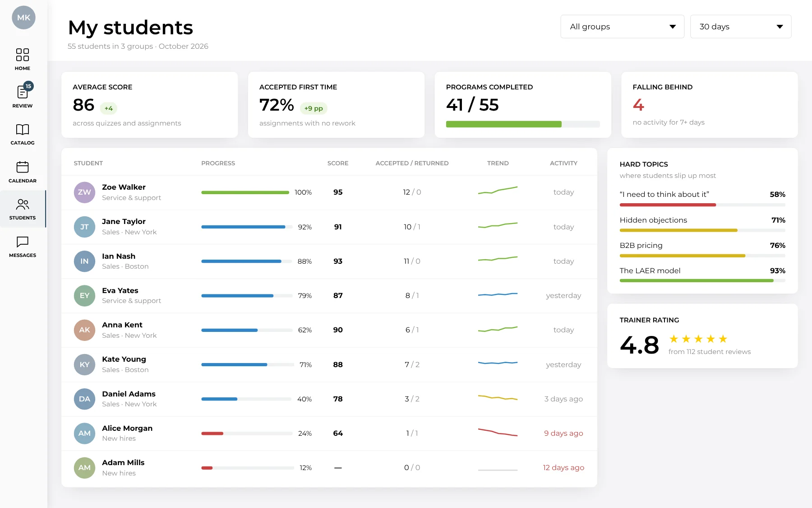Click Zoe Walker's 100% progress bar
This screenshot has height=508, width=812.
click(245, 192)
